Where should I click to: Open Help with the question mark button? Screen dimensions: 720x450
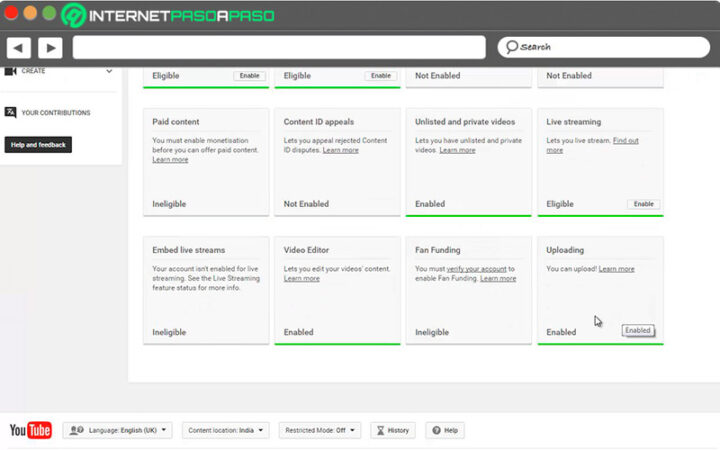445,430
